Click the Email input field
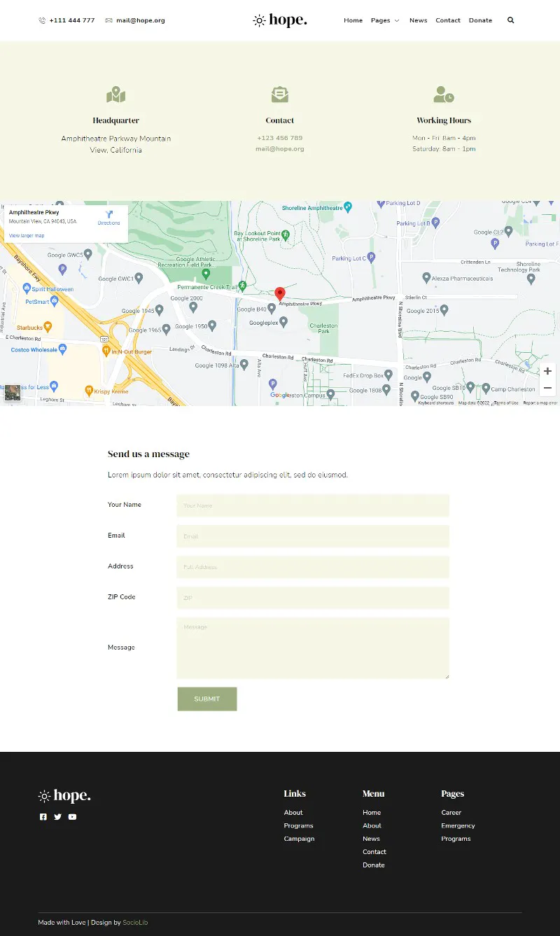This screenshot has height=936, width=560. [x=313, y=536]
